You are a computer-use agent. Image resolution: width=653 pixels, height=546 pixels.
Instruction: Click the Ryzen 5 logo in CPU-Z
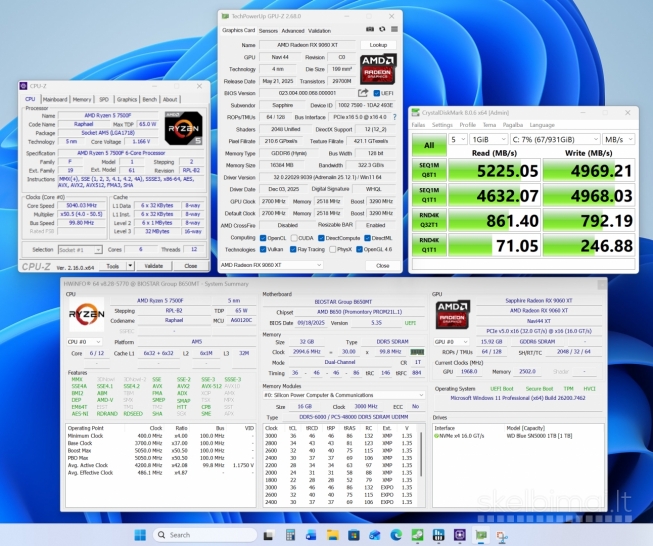pyautogui.click(x=184, y=128)
